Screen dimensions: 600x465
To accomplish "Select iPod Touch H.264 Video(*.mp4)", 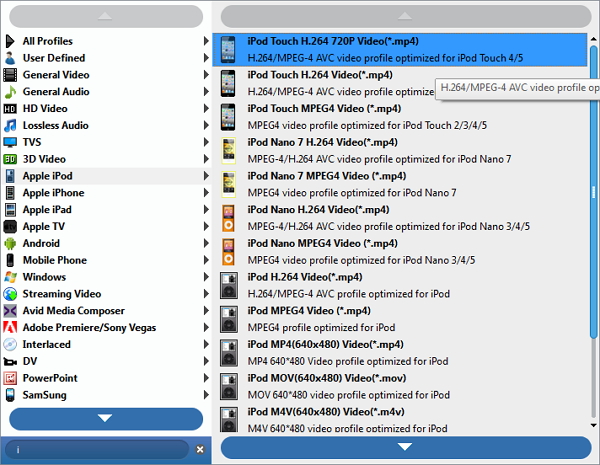I will pyautogui.click(x=399, y=83).
